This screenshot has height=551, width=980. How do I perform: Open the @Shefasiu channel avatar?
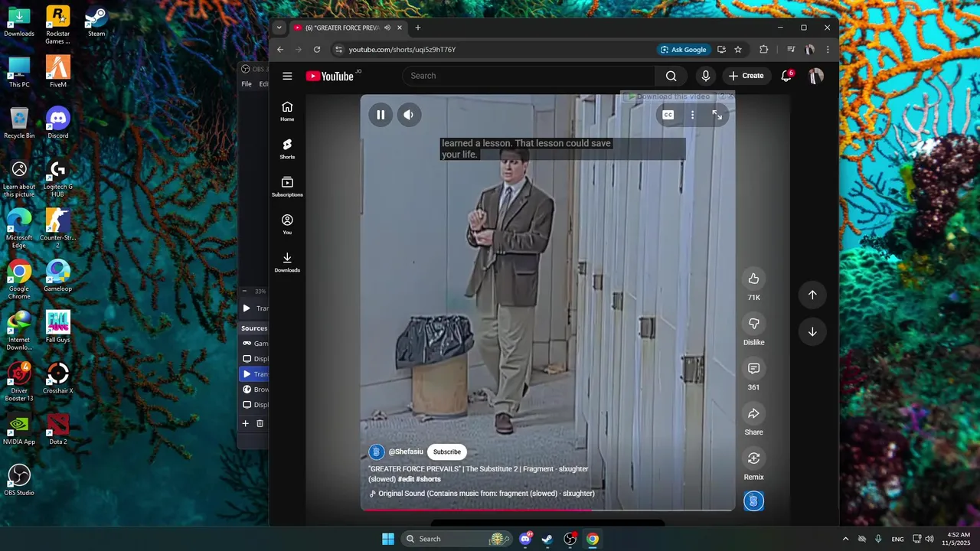(x=376, y=452)
